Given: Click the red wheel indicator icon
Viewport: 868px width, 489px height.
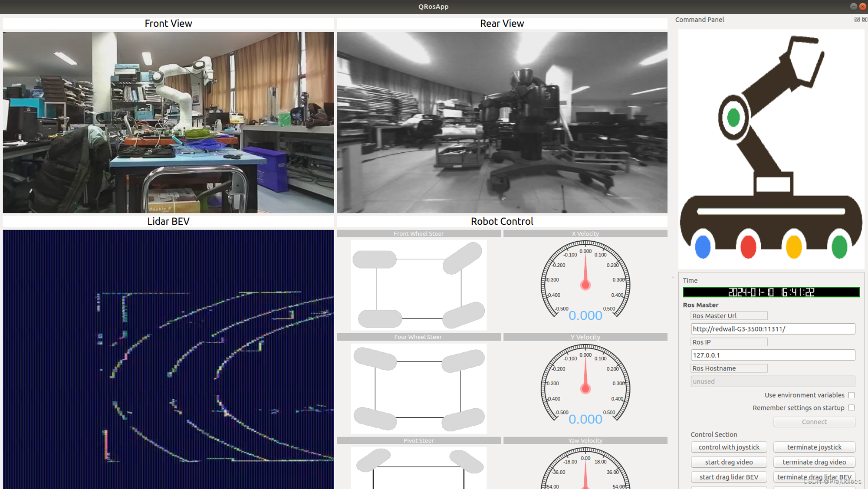Looking at the screenshot, I should click(748, 247).
